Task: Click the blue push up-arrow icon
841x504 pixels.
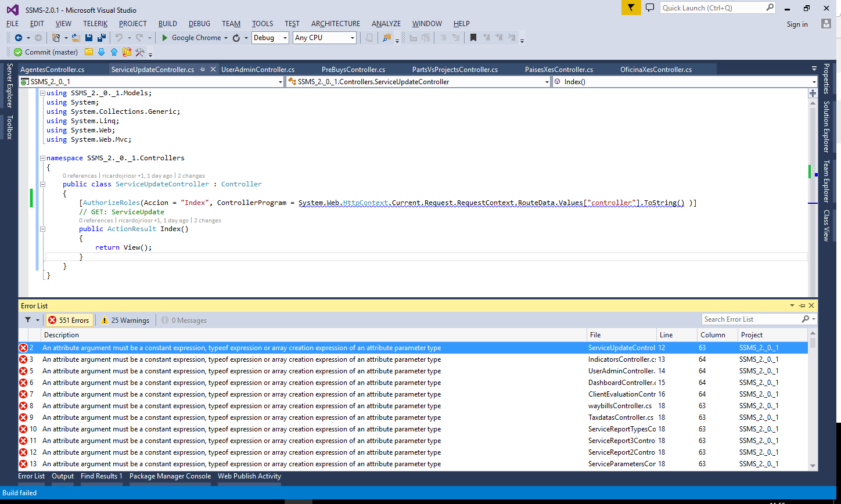Action: [114, 52]
